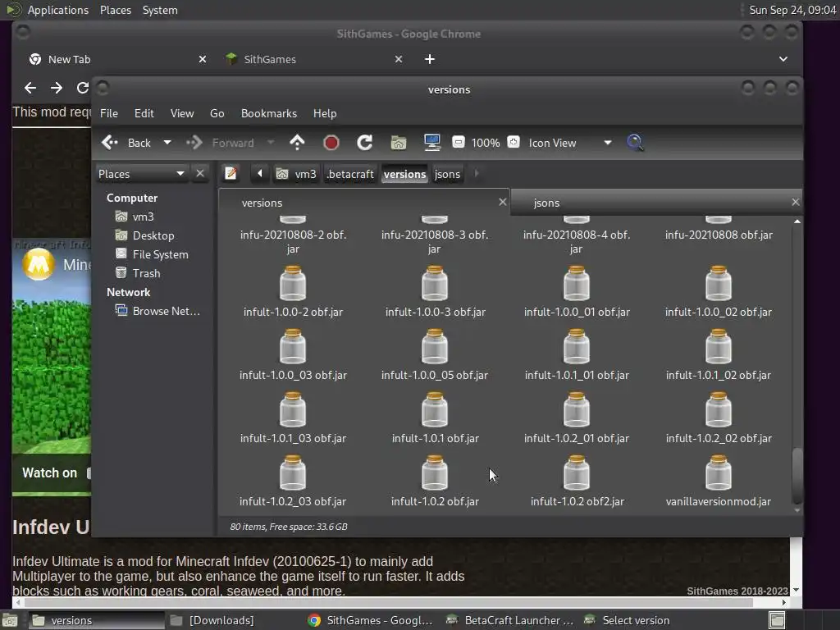This screenshot has width=840, height=630.
Task: Open the Home folder icon in toolbar
Action: coord(399,143)
